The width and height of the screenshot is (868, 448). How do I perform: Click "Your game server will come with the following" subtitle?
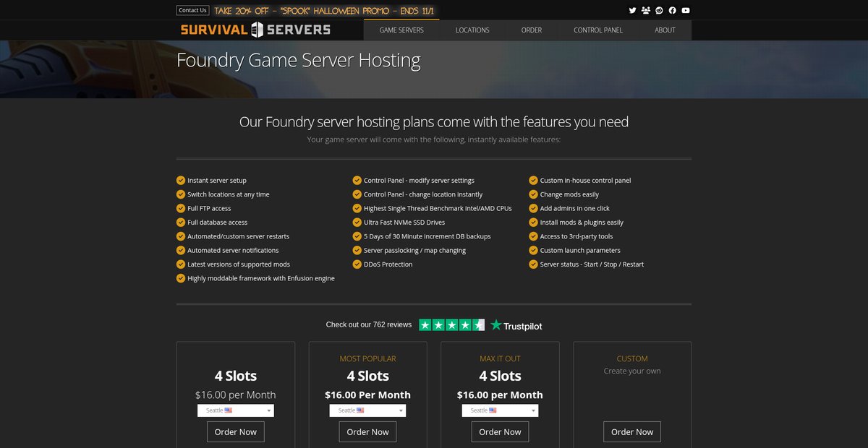pos(434,139)
